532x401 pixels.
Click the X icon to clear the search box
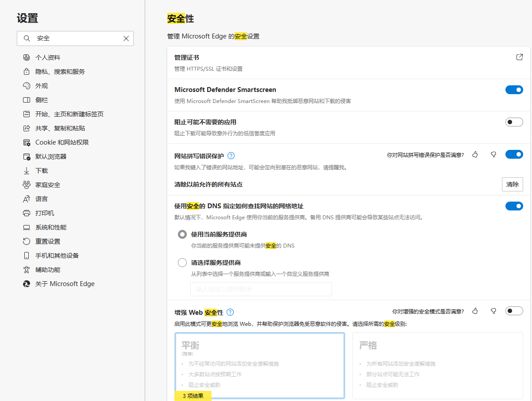[x=125, y=38]
